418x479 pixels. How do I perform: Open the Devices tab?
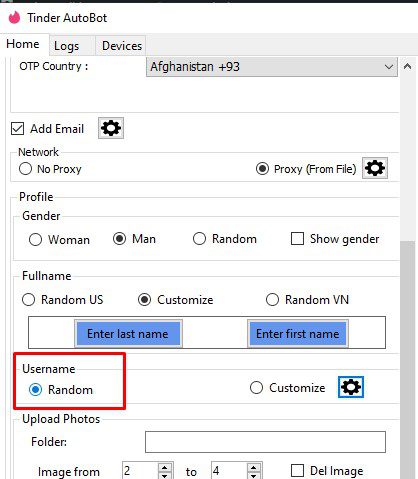pyautogui.click(x=120, y=46)
